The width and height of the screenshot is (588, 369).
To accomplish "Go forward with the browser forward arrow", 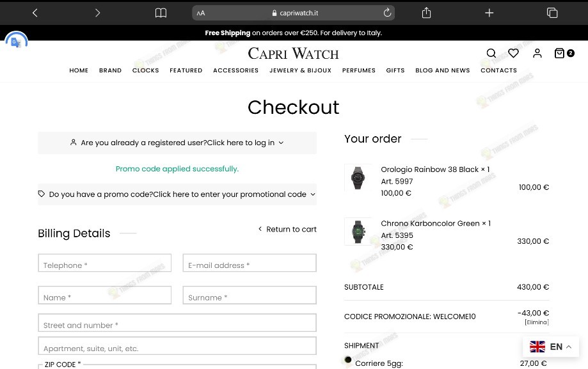I will pos(97,13).
